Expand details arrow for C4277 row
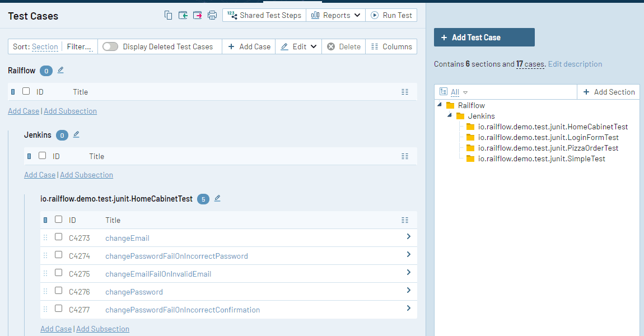 pos(408,308)
